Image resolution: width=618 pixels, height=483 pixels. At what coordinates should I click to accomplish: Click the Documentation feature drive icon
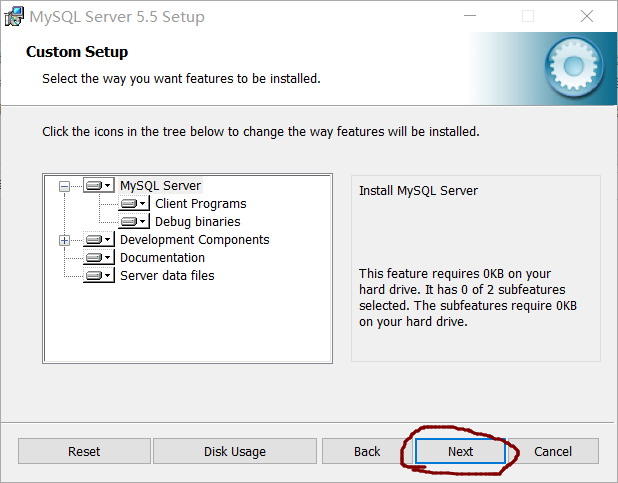(98, 258)
